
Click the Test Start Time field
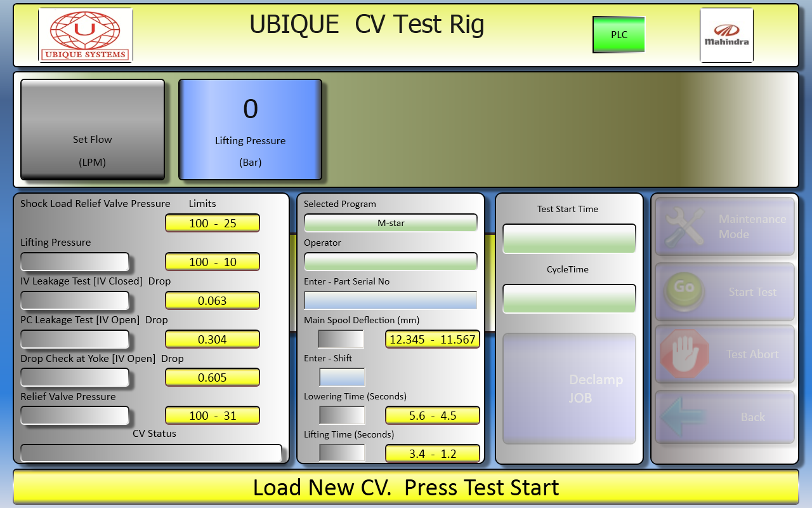[x=569, y=238]
